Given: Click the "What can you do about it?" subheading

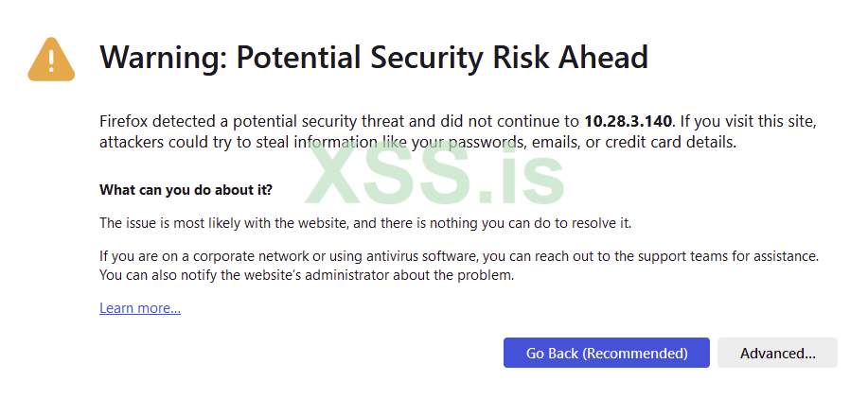Looking at the screenshot, I should (x=186, y=190).
